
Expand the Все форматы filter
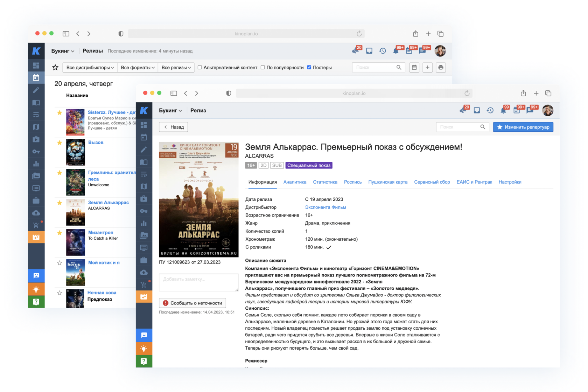pyautogui.click(x=137, y=67)
